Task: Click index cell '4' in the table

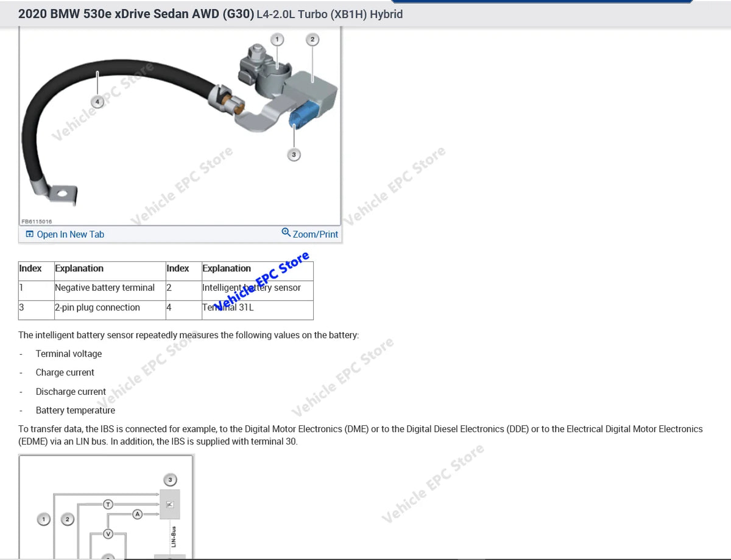Action: (183, 310)
